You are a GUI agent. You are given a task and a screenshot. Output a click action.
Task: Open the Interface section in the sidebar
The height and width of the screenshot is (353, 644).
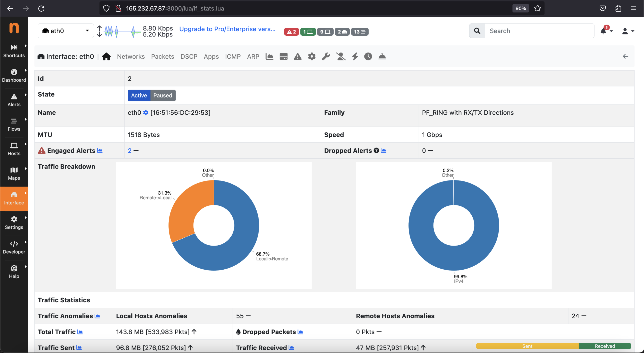point(14,199)
